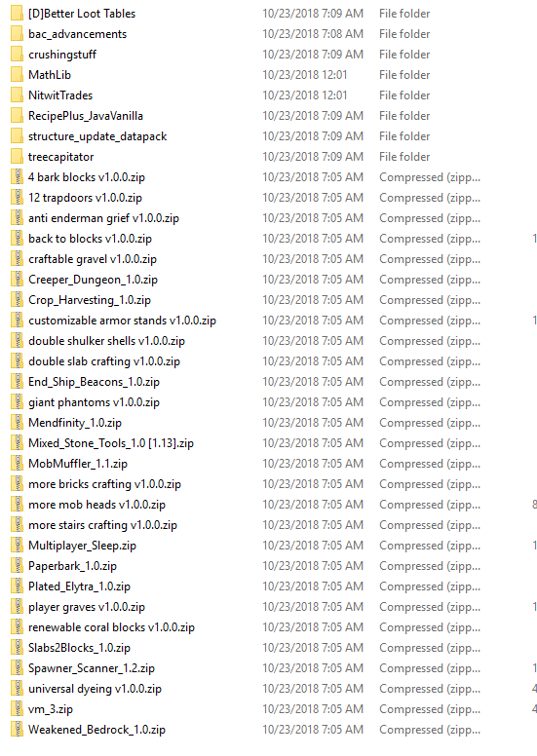Image resolution: width=537 pixels, height=756 pixels.
Task: Click the zip icon for Mendfinity_1.0.zip
Action: click(x=17, y=423)
